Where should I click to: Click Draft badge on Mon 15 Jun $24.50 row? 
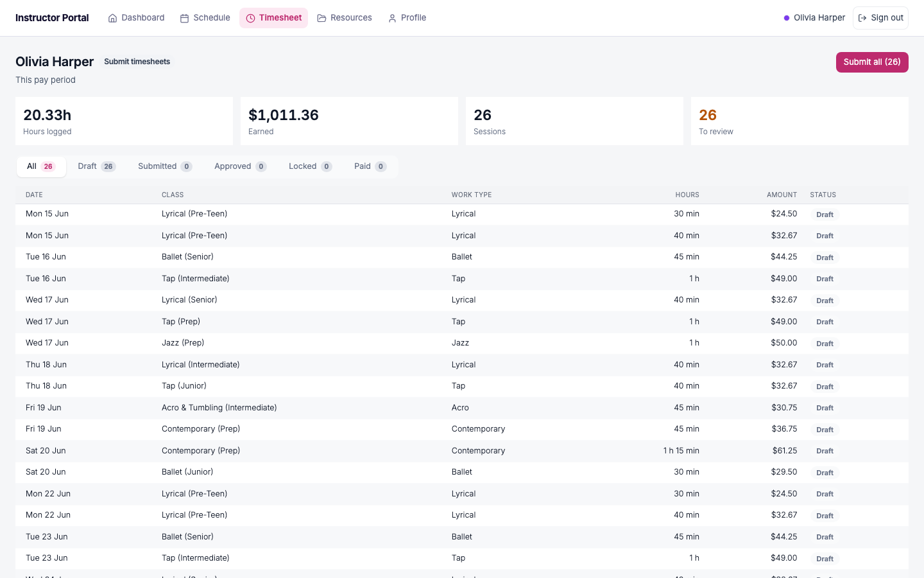825,215
